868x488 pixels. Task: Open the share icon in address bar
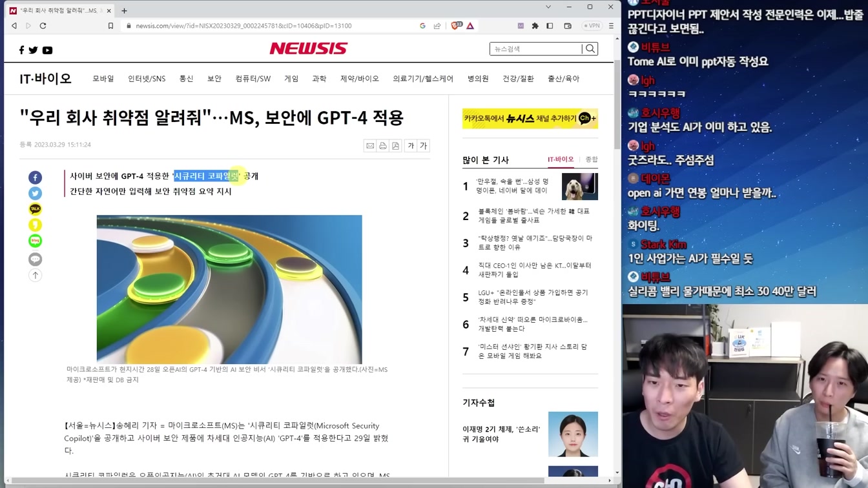(437, 26)
